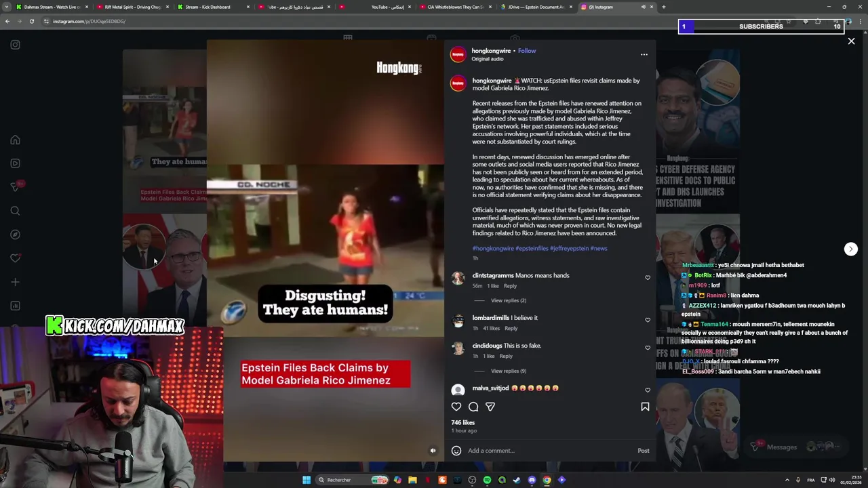868x488 pixels.
Task: Open Search in Instagram sidebar
Action: pyautogui.click(x=15, y=211)
